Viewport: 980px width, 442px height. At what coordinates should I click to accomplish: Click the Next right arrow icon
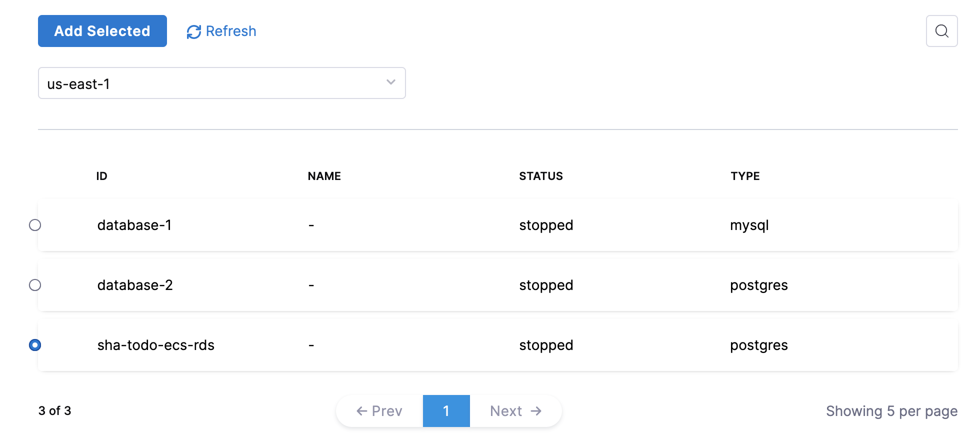coord(536,411)
